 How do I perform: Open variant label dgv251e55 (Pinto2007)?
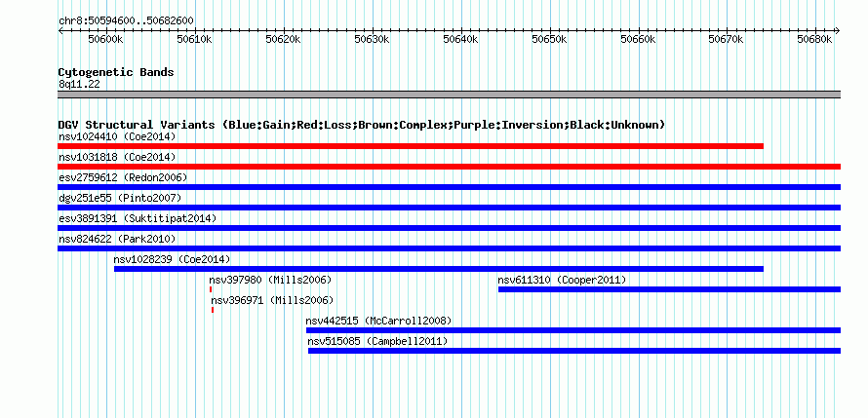coord(120,198)
